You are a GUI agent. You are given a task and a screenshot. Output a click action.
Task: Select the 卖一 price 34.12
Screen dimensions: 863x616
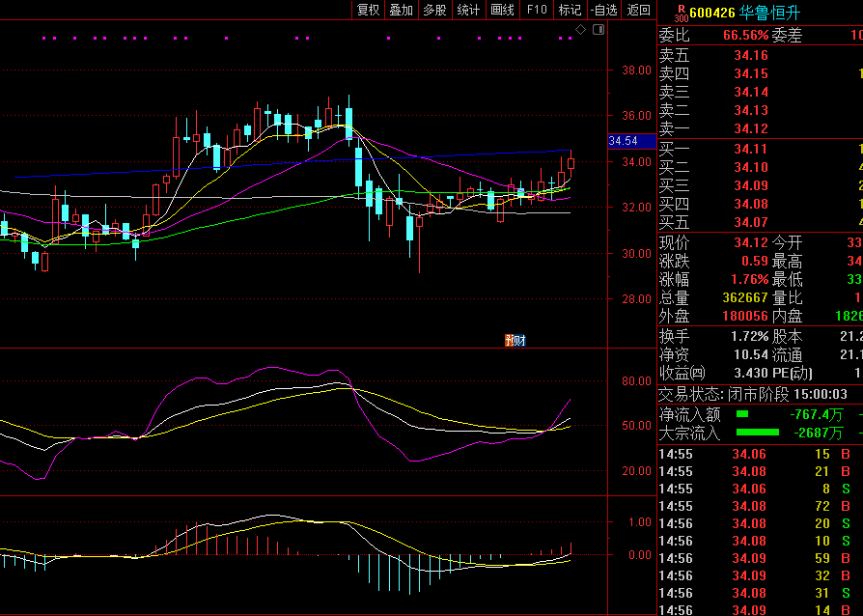[x=751, y=128]
